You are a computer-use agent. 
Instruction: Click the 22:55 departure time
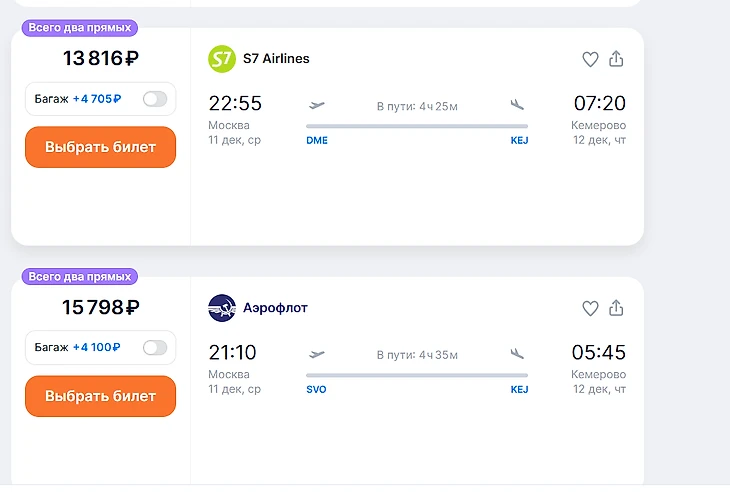coord(234,103)
